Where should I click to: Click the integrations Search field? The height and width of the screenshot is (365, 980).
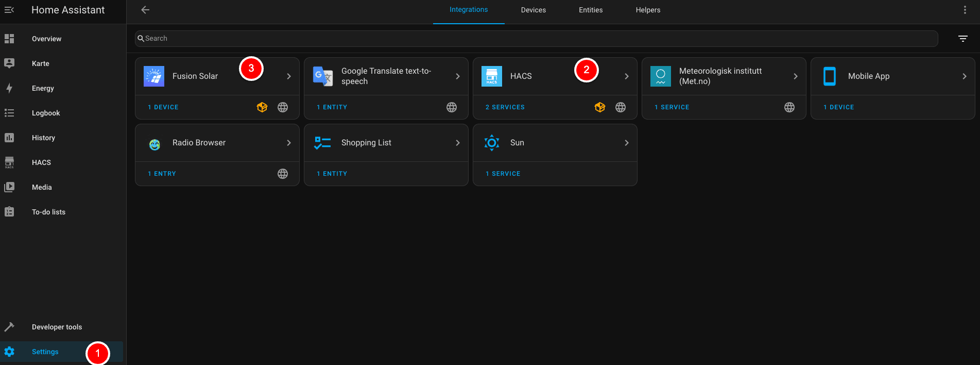(536, 39)
